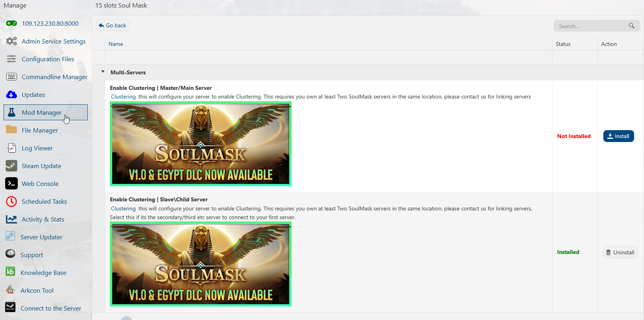Open the Knowledge Base kb icon

click(x=10, y=272)
